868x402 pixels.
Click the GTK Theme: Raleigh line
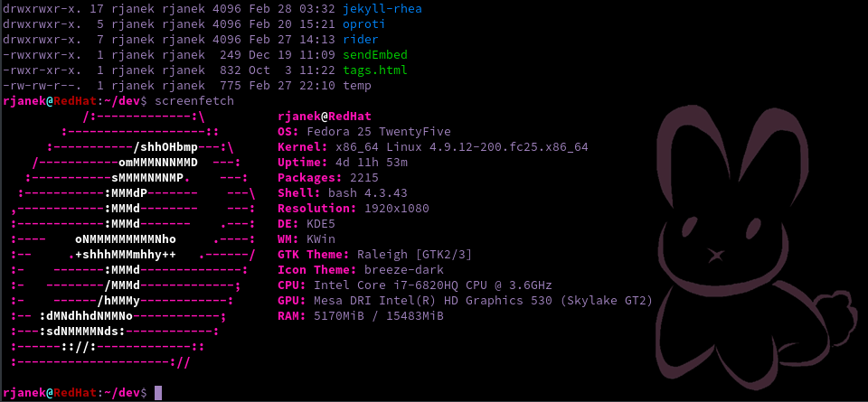click(x=375, y=255)
